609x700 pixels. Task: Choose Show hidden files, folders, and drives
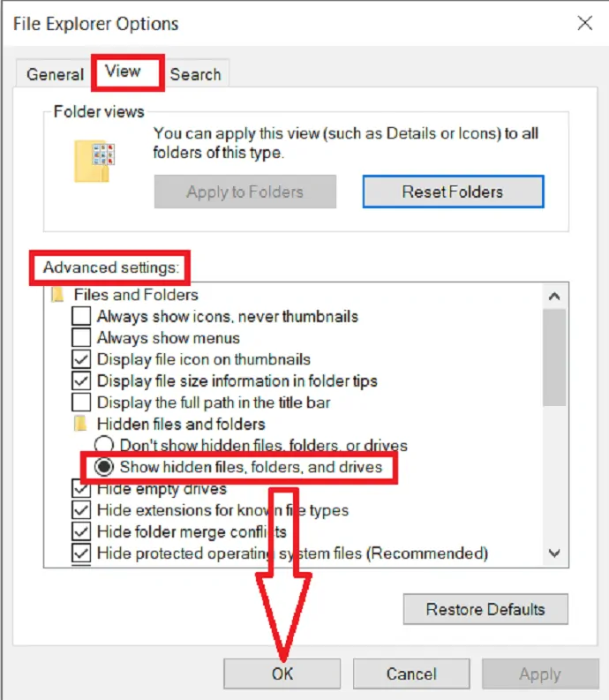tap(103, 467)
